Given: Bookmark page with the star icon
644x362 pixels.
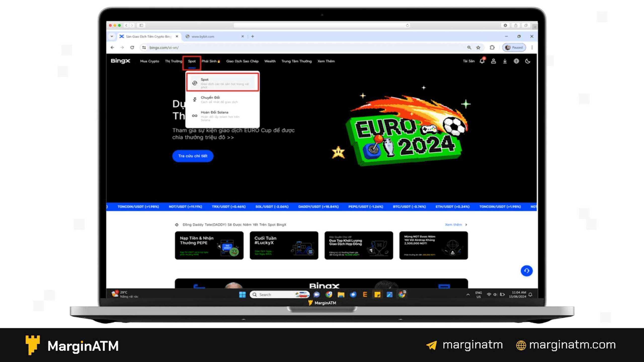Looking at the screenshot, I should pos(478,48).
